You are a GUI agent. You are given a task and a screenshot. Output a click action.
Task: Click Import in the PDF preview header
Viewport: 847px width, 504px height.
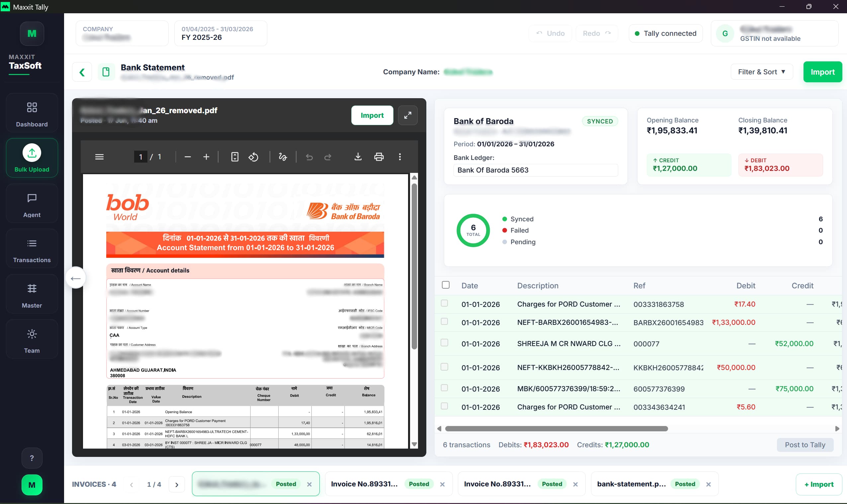pyautogui.click(x=372, y=115)
